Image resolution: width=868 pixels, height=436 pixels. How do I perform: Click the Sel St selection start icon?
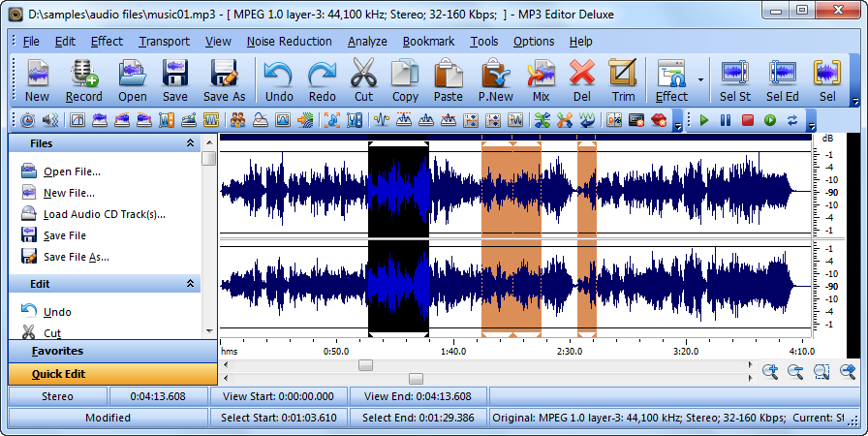(735, 74)
